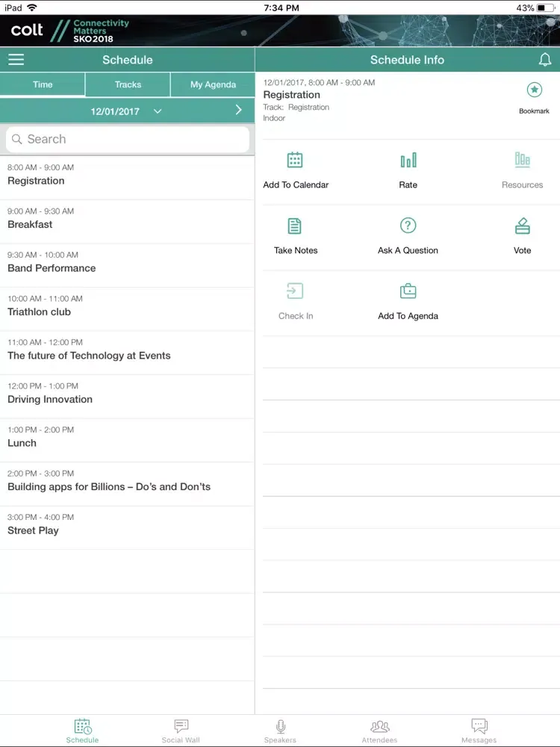Screen dimensions: 560x747
Task: Open Attendees in bottom navigation
Action: [x=379, y=731]
